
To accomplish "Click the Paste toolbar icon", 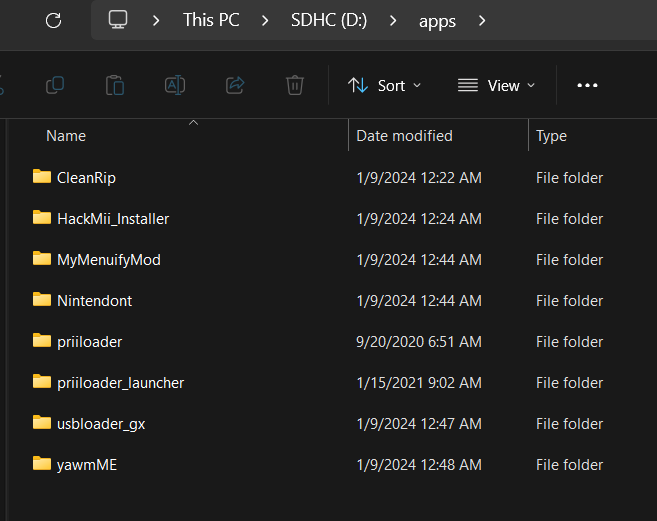I will pyautogui.click(x=115, y=85).
